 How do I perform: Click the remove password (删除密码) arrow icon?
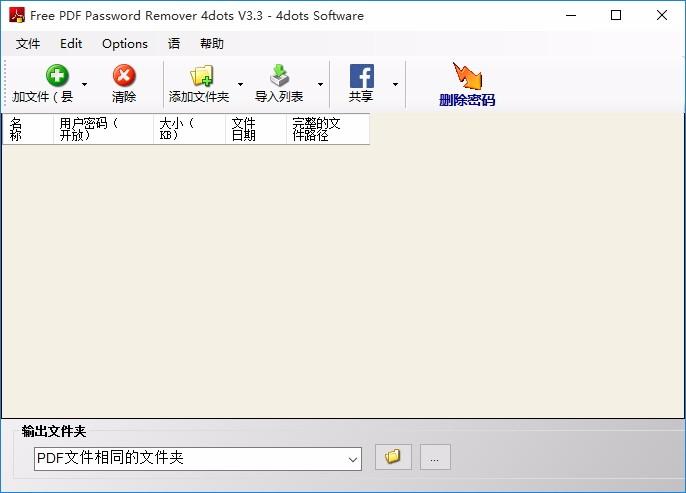(x=467, y=76)
